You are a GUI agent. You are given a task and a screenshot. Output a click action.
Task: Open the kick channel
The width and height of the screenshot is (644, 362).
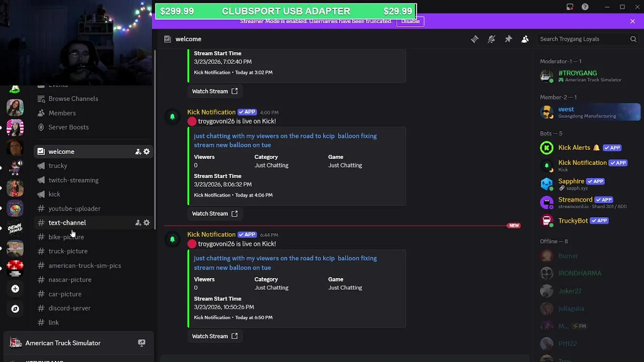point(92,194)
